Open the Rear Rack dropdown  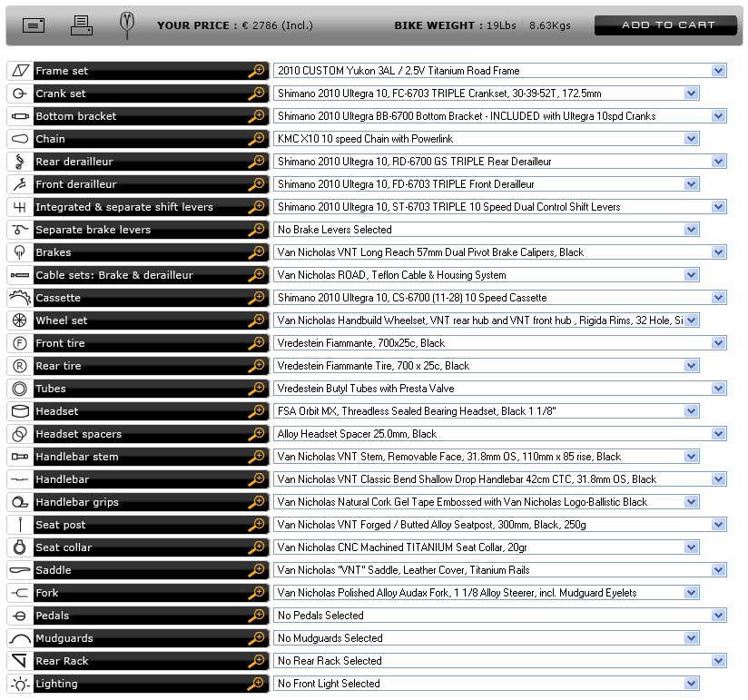(x=718, y=661)
